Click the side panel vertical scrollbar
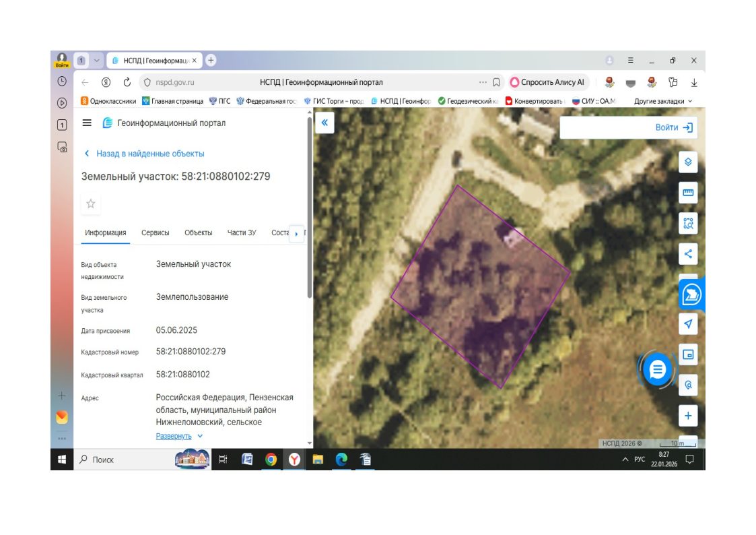Image resolution: width=756 pixels, height=535 pixels. (309, 208)
